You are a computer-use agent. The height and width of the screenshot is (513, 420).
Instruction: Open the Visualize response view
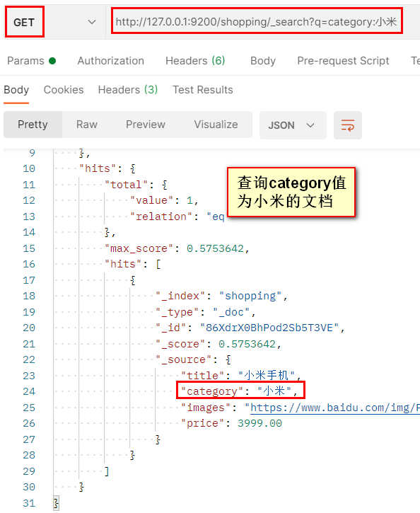click(216, 125)
